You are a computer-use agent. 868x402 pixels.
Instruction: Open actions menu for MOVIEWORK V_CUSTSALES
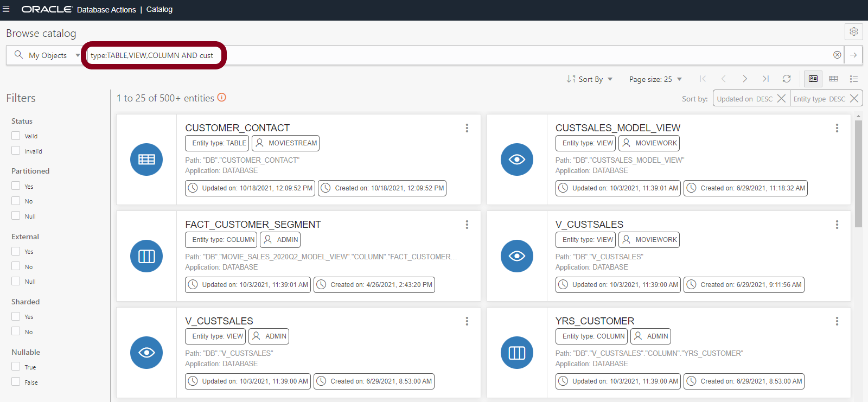(x=837, y=225)
